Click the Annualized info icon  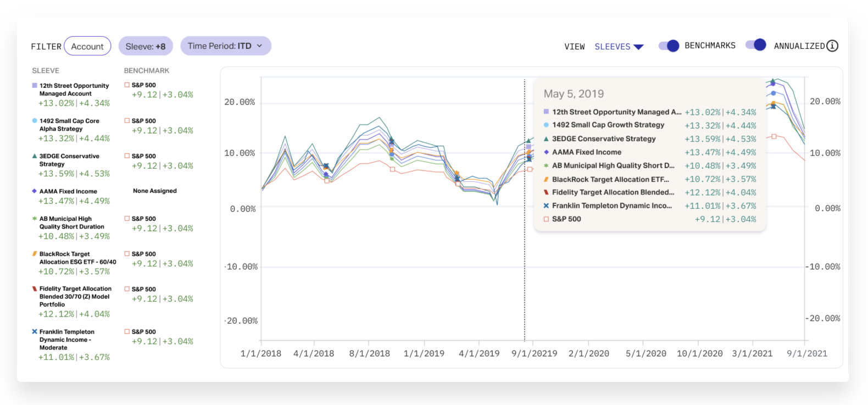pyautogui.click(x=832, y=46)
